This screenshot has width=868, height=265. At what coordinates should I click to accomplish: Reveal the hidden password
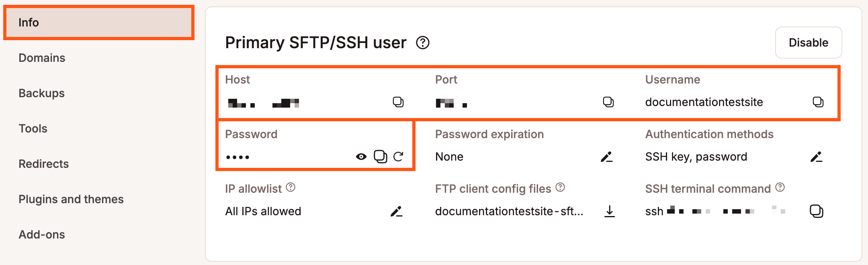tap(362, 157)
